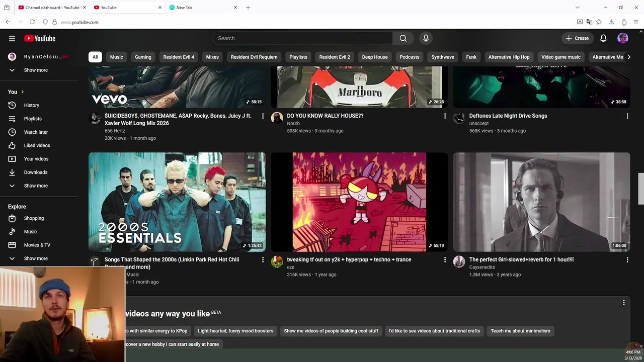Click Teach me about minimalism suggestion
Screen dimensions: 644x362
tap(520, 331)
